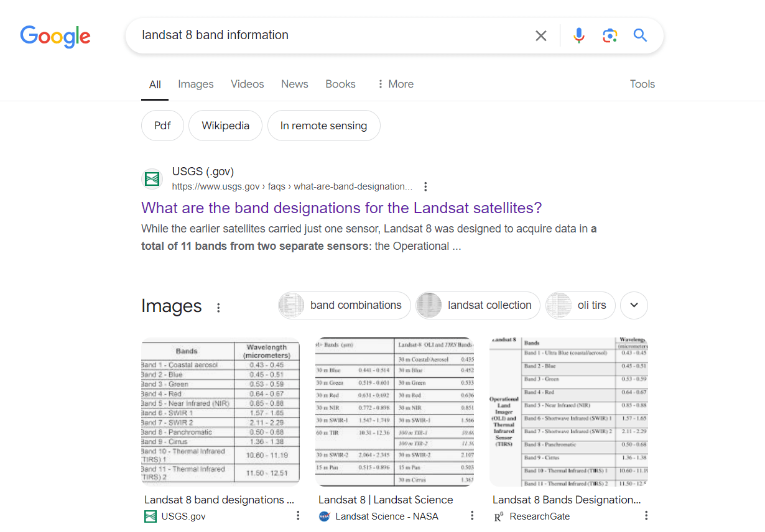The image size is (765, 532).
Task: Switch to the Images tab
Action: 195,84
